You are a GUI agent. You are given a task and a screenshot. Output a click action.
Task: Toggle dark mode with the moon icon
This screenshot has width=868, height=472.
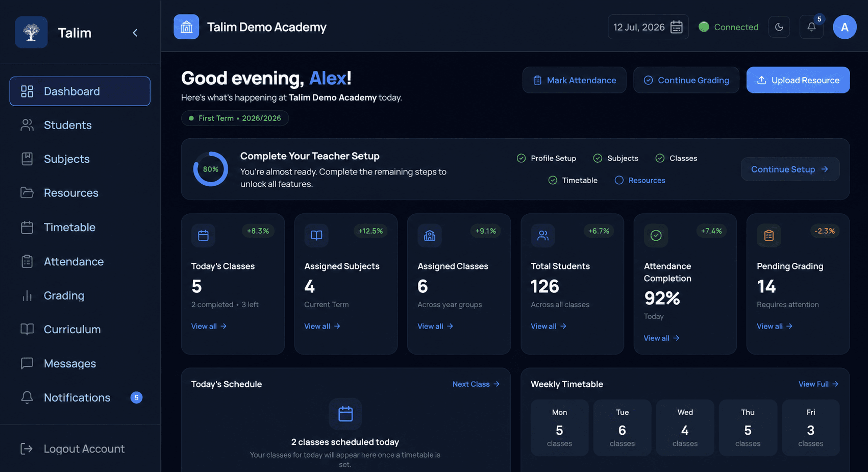click(779, 27)
